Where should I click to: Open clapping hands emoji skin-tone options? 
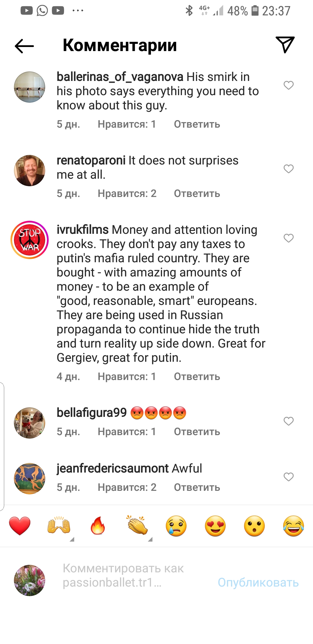coord(137,526)
